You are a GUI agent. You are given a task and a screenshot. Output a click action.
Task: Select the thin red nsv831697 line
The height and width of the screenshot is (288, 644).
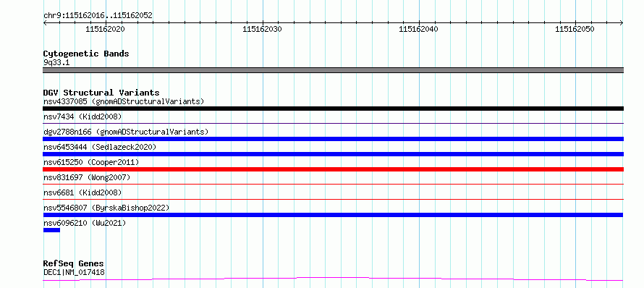(x=333, y=184)
